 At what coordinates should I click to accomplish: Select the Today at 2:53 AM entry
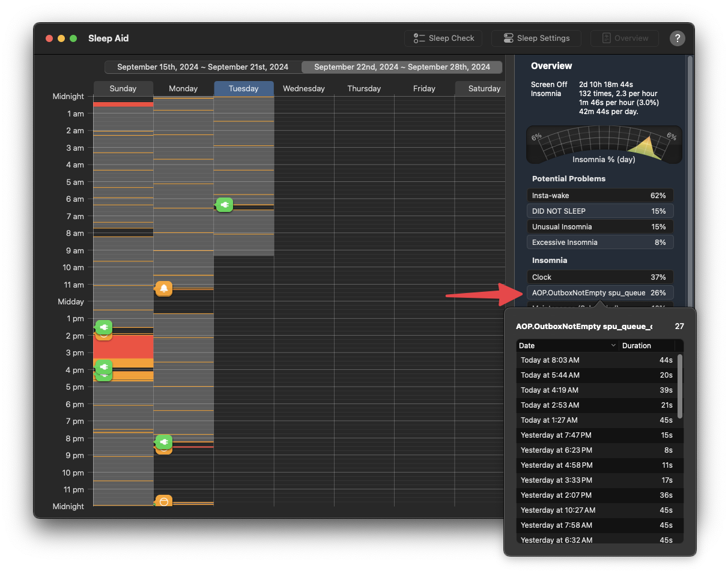(x=596, y=405)
